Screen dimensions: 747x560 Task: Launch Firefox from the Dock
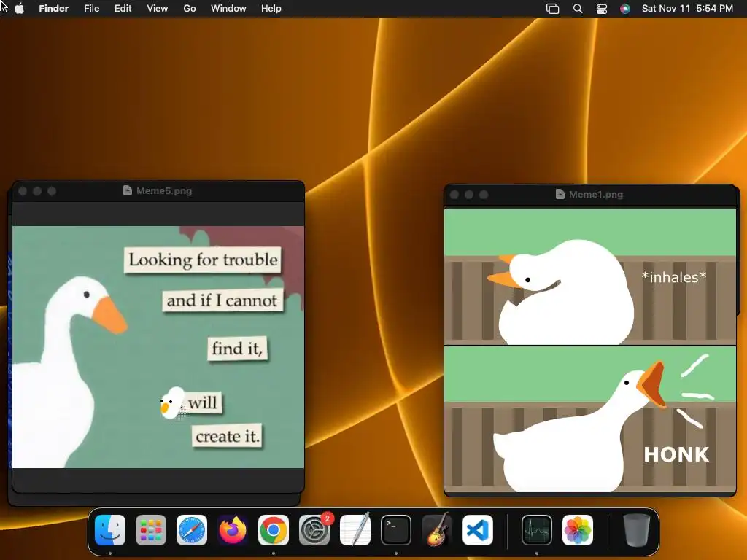click(233, 530)
